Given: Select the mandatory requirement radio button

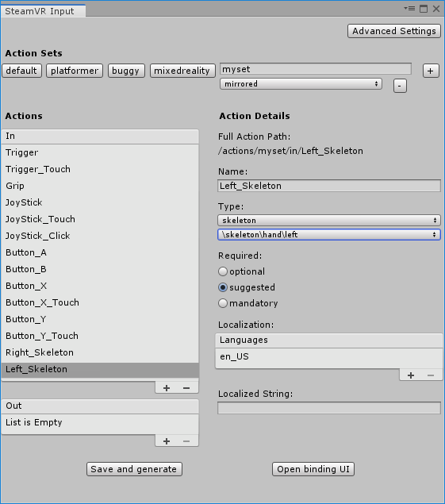Looking at the screenshot, I should click(223, 303).
